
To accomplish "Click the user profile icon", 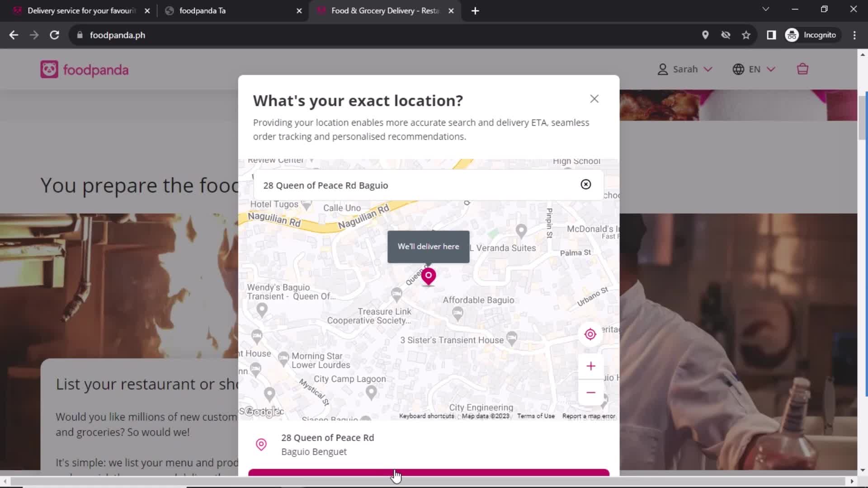I will point(662,69).
